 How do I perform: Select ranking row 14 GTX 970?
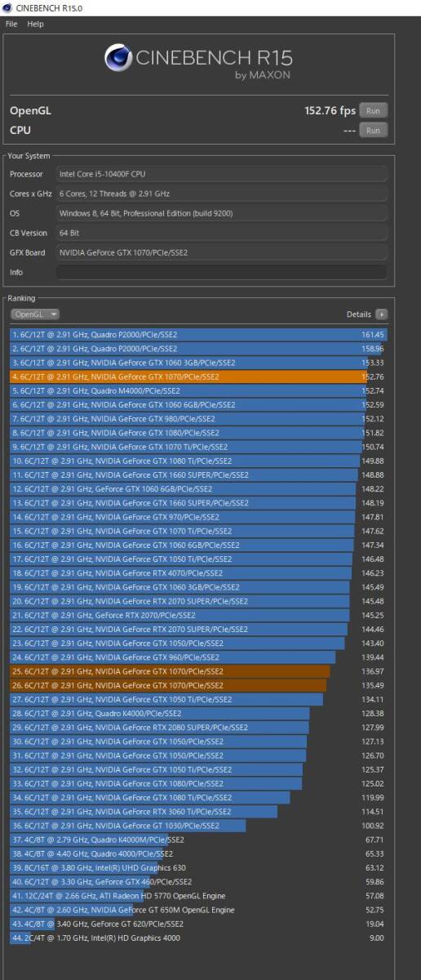point(198,517)
